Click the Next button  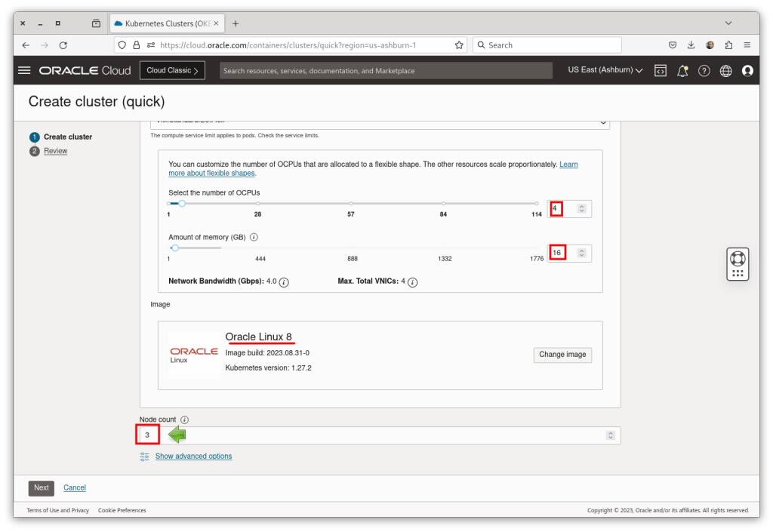[x=42, y=487]
